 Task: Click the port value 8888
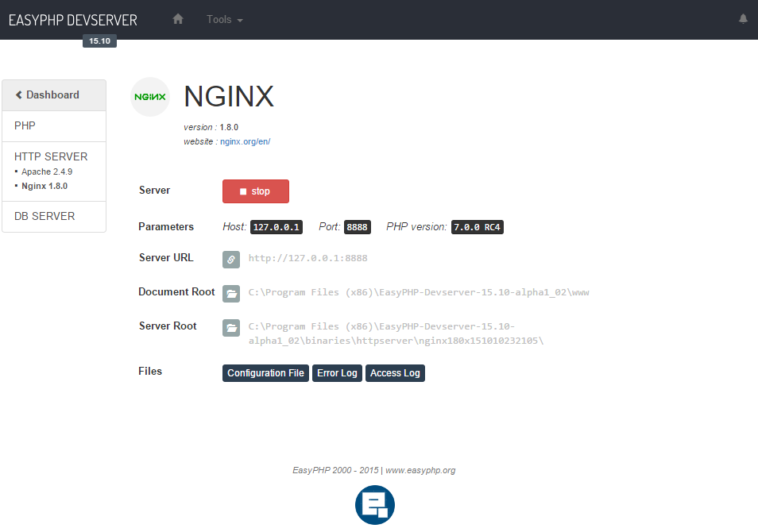click(358, 227)
